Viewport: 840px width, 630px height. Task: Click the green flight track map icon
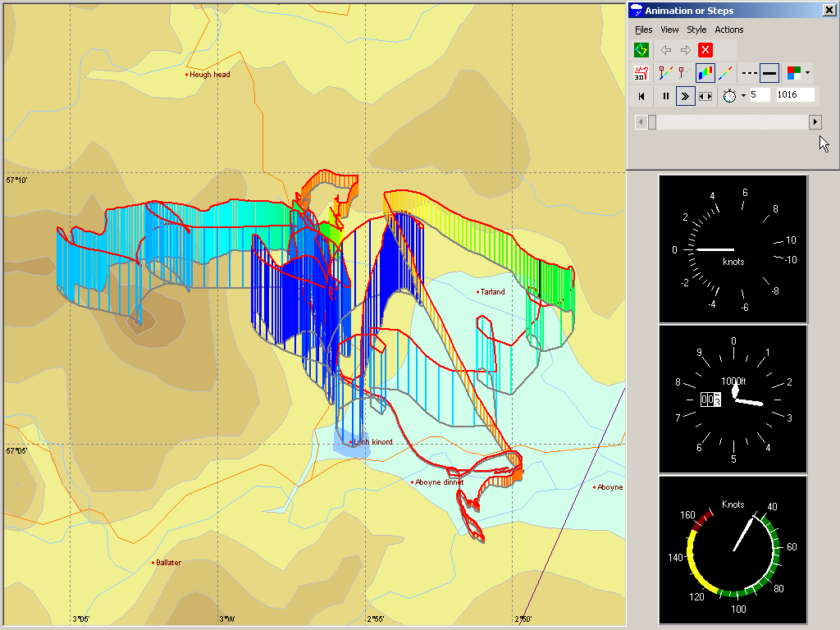pyautogui.click(x=641, y=50)
